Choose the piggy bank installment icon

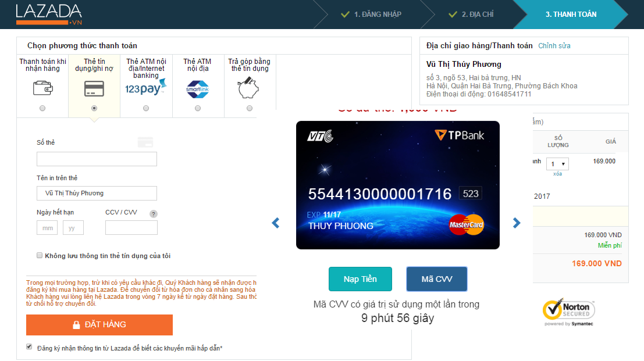click(x=248, y=88)
